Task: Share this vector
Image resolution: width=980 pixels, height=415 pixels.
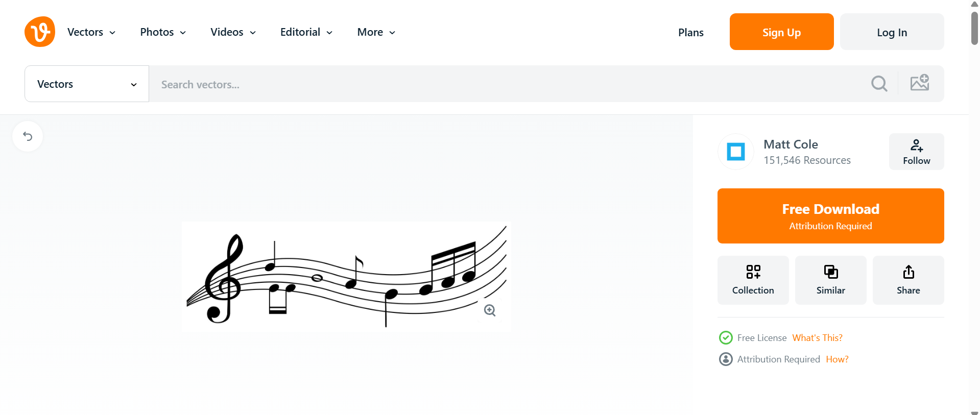Action: [x=908, y=280]
